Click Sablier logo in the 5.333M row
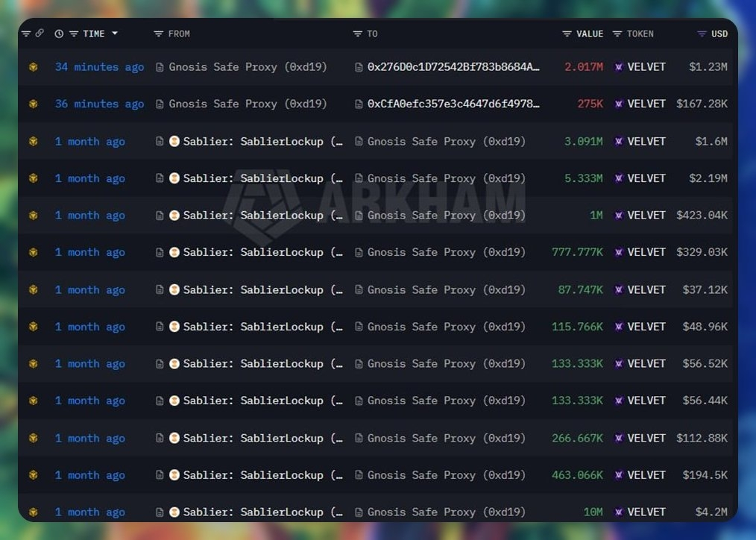The image size is (756, 540). [x=174, y=178]
